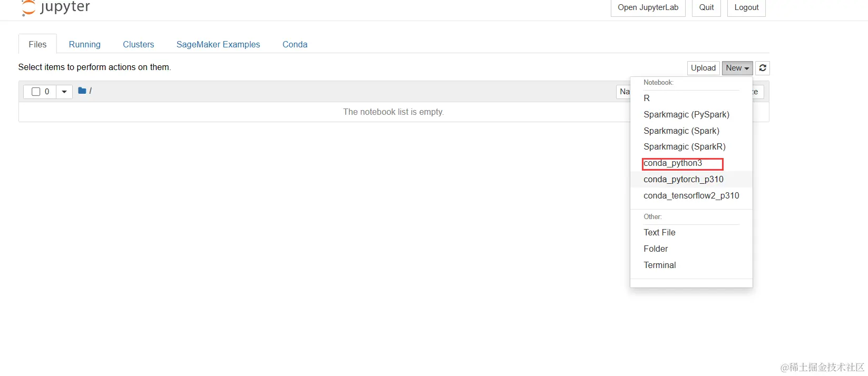The height and width of the screenshot is (376, 868).
Task: Open a new Terminal
Action: pyautogui.click(x=691, y=265)
